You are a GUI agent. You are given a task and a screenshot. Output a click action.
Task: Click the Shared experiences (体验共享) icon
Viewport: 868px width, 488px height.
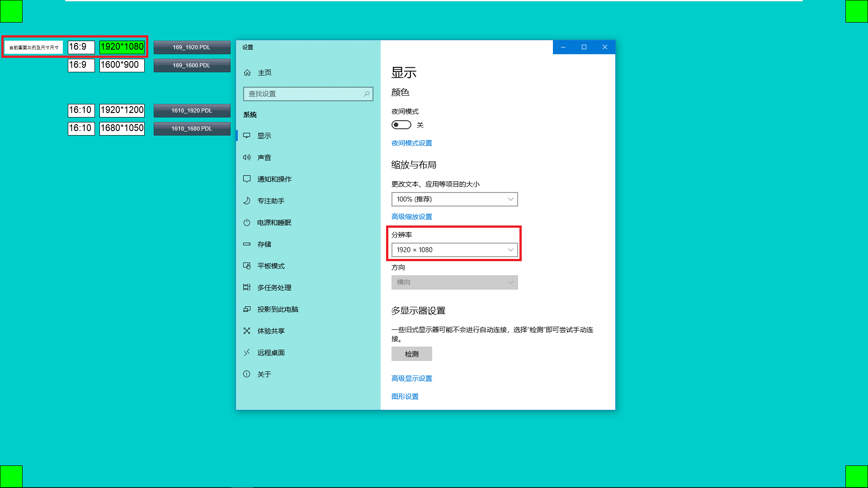(x=247, y=331)
